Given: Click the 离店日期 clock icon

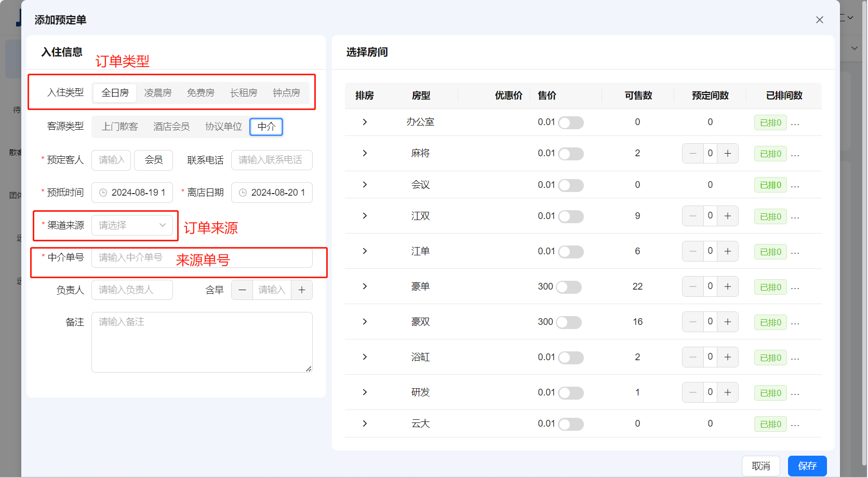Looking at the screenshot, I should coord(243,193).
